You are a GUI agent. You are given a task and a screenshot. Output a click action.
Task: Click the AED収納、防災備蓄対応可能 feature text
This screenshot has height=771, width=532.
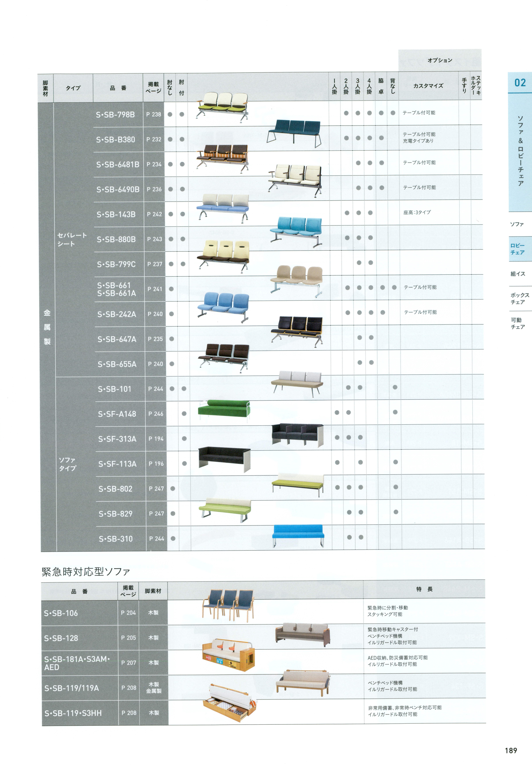click(398, 658)
